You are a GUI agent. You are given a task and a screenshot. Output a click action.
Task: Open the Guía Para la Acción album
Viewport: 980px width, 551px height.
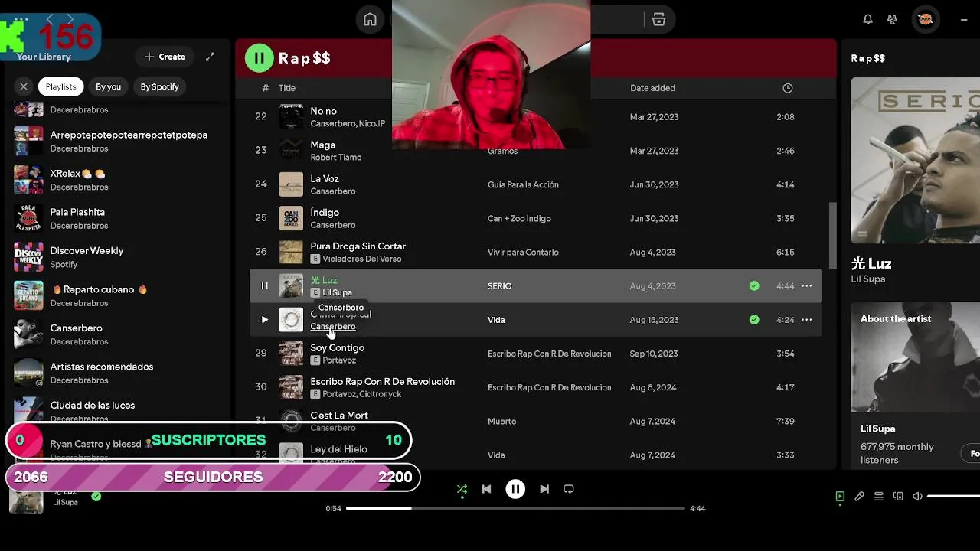pyautogui.click(x=523, y=184)
